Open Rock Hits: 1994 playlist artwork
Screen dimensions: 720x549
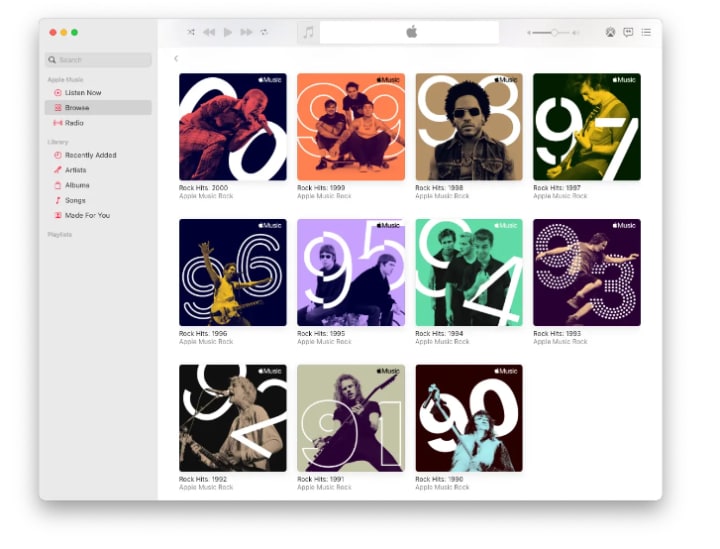(x=469, y=272)
